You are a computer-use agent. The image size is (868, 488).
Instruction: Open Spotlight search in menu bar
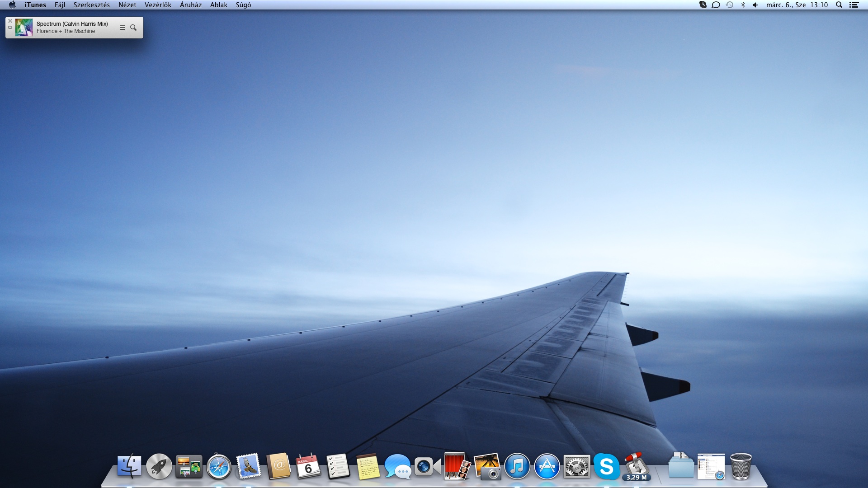coord(839,5)
